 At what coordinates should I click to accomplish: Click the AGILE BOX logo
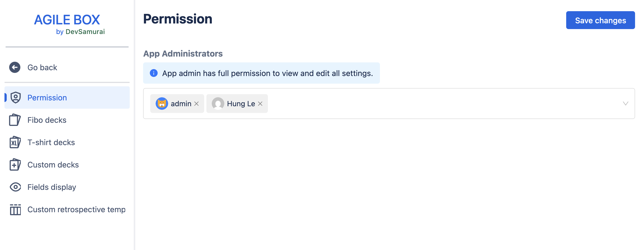click(67, 20)
